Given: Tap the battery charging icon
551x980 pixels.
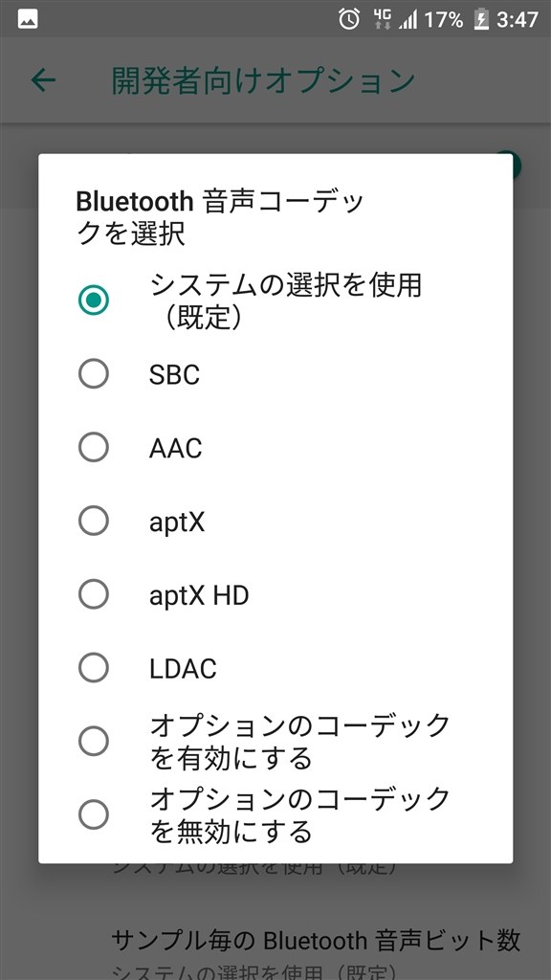Looking at the screenshot, I should (482, 19).
